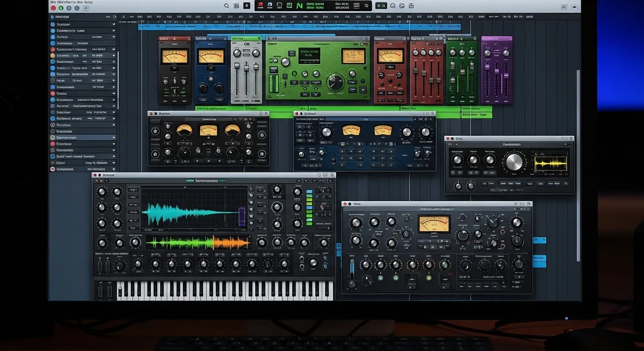
Task: Click the large round knob on green plugin
Action: tap(335, 82)
